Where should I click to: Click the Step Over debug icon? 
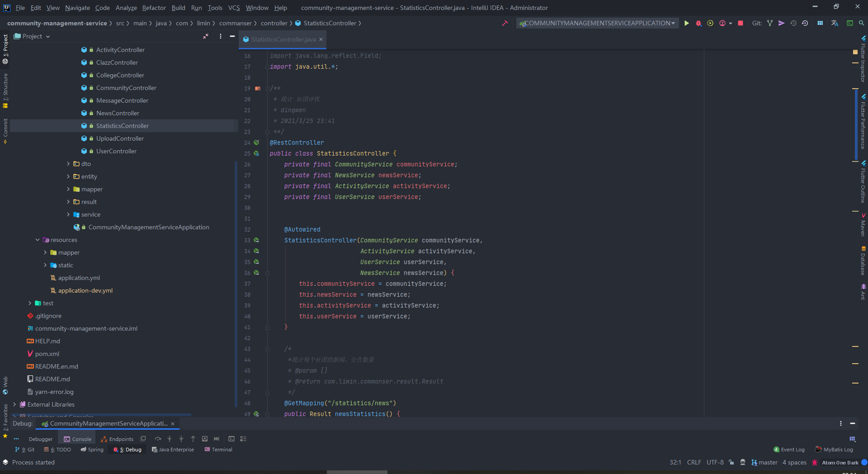[x=158, y=439]
